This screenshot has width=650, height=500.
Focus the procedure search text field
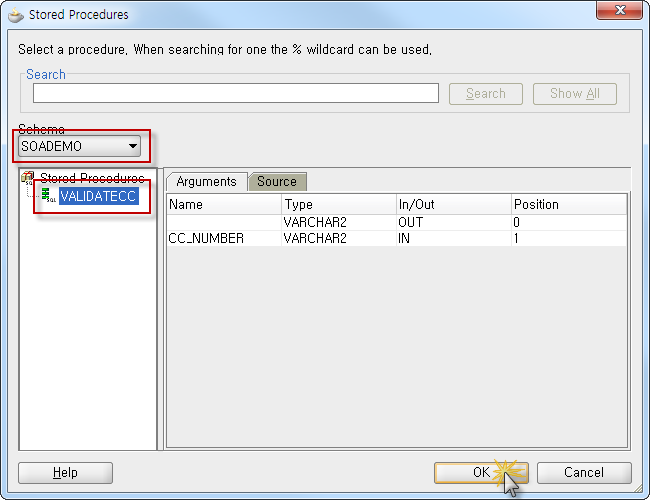click(x=236, y=93)
